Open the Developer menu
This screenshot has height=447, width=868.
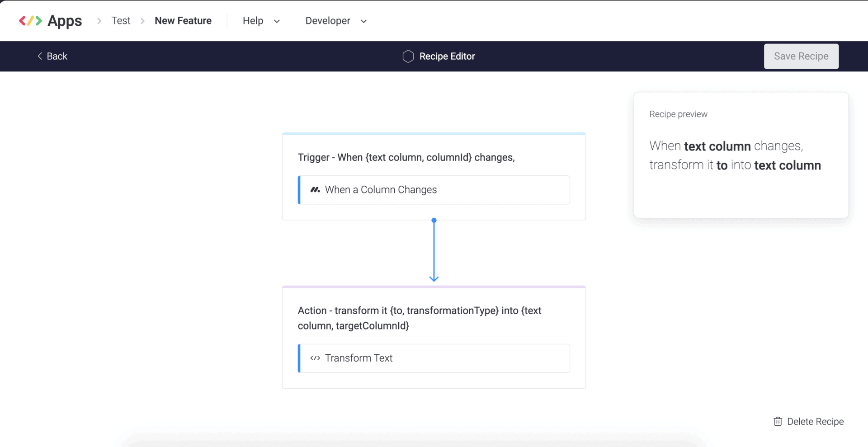(327, 21)
